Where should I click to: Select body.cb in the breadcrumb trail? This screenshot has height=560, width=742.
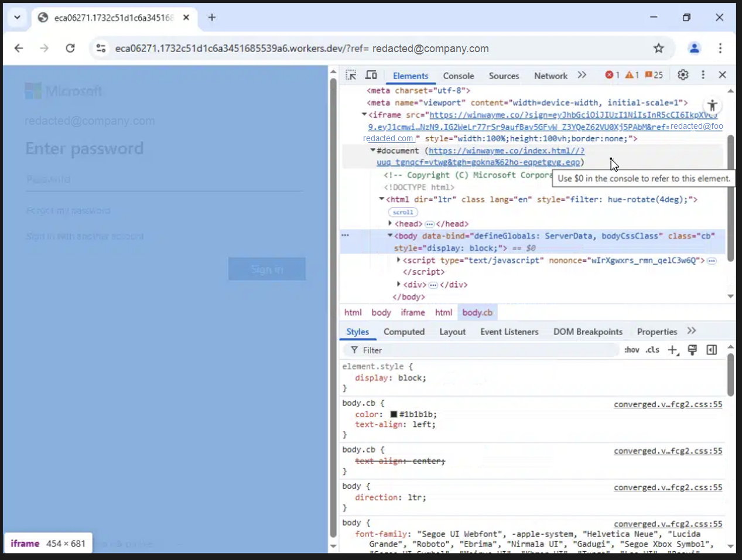(x=477, y=313)
